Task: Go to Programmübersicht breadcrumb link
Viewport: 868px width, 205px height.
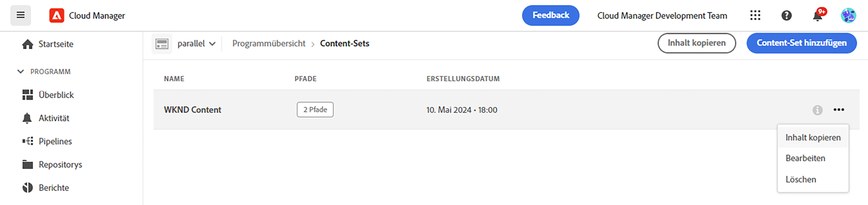Action: [x=268, y=44]
